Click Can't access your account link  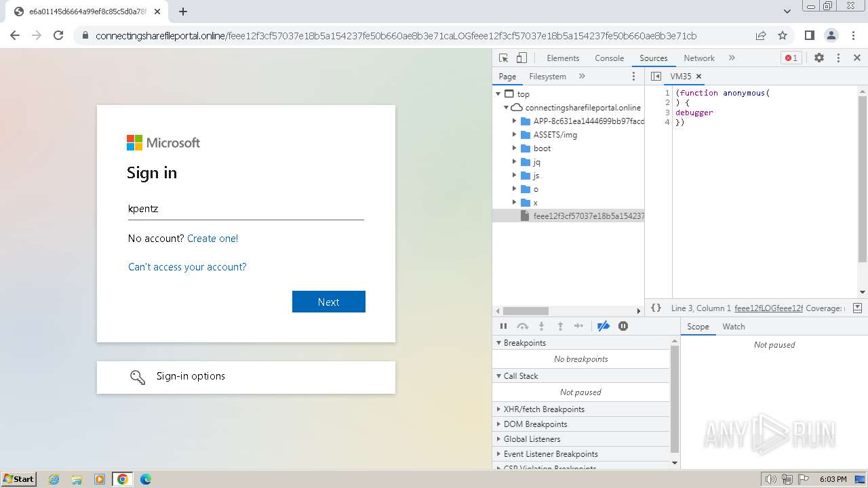point(187,267)
